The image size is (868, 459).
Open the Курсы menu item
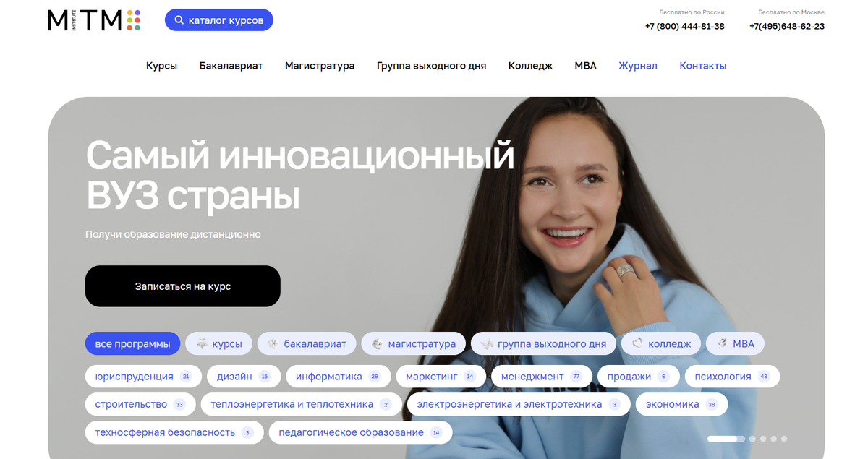[161, 66]
